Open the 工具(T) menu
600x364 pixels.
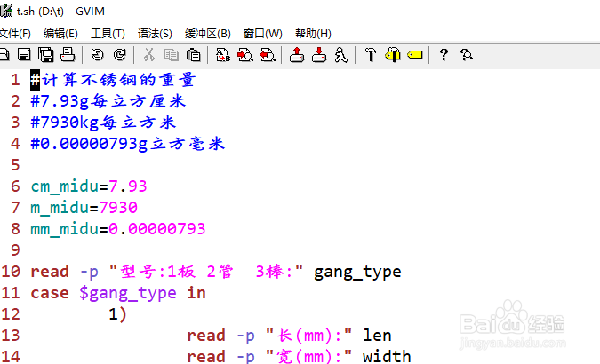coord(108,34)
